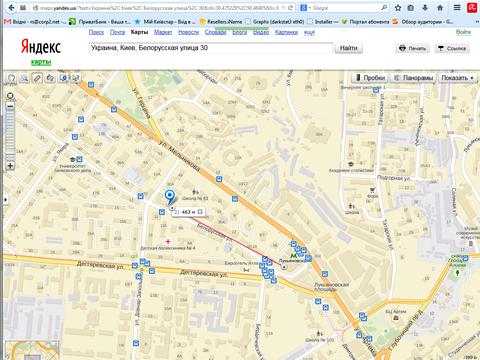Expand the Показать dropdown

[x=457, y=78]
